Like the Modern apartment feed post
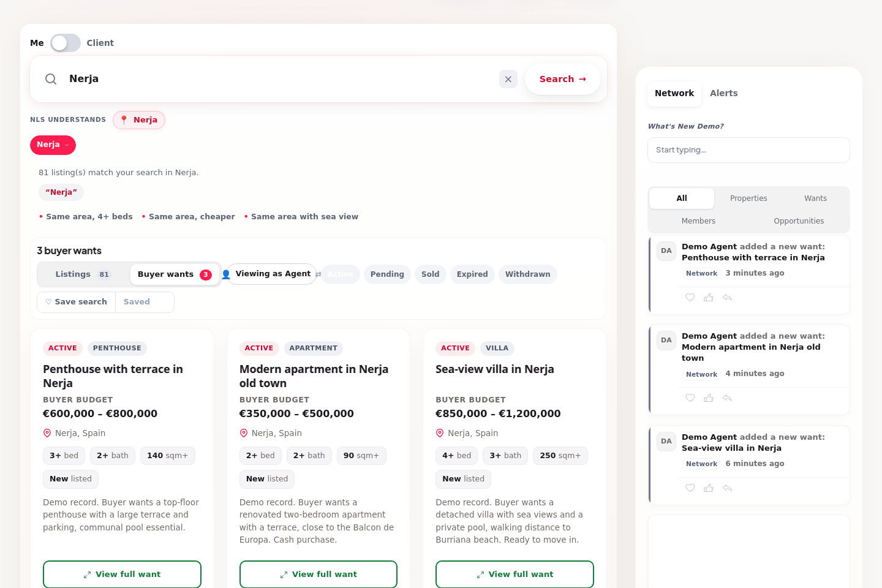The image size is (882, 588). [x=690, y=398]
